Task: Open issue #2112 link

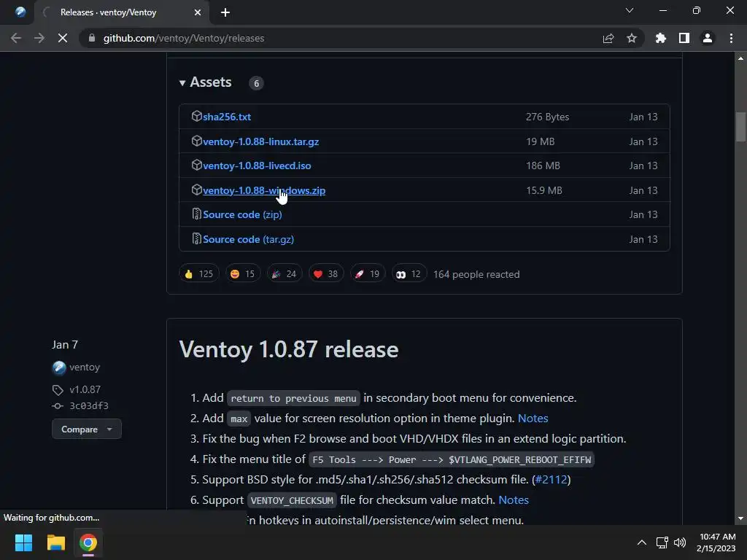Action: tap(551, 480)
